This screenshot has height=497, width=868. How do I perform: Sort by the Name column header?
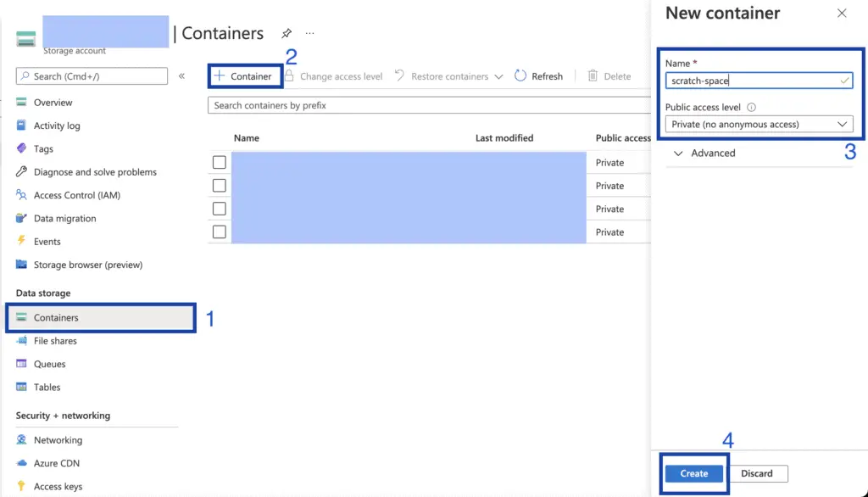click(247, 138)
